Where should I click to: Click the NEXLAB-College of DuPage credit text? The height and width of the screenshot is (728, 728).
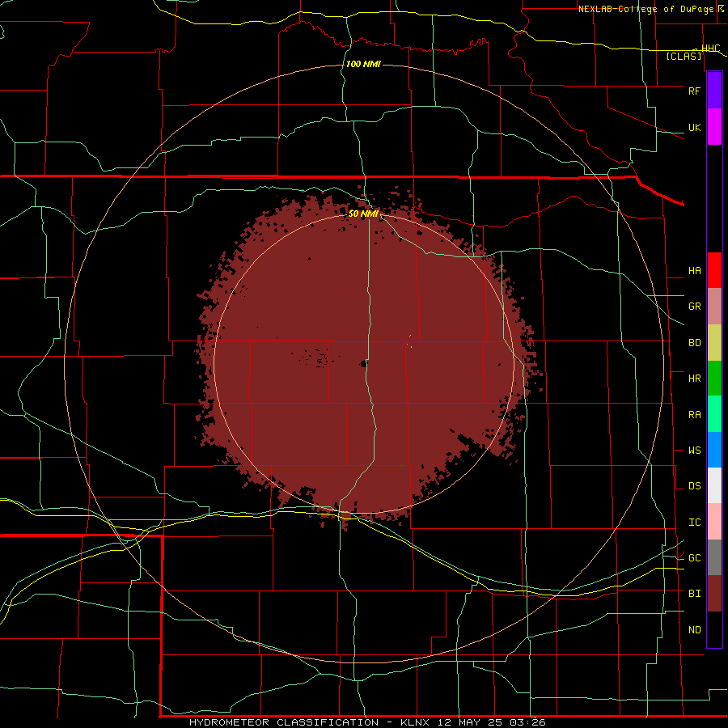click(x=645, y=9)
